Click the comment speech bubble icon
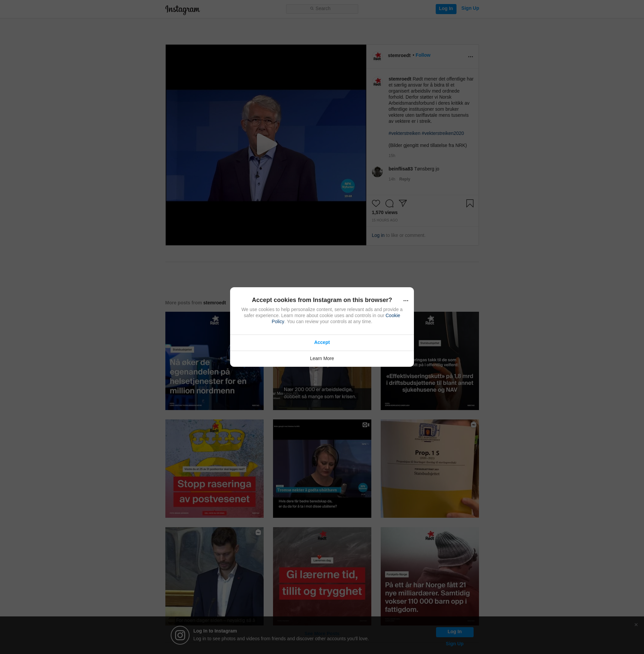The image size is (644, 654). (x=389, y=203)
